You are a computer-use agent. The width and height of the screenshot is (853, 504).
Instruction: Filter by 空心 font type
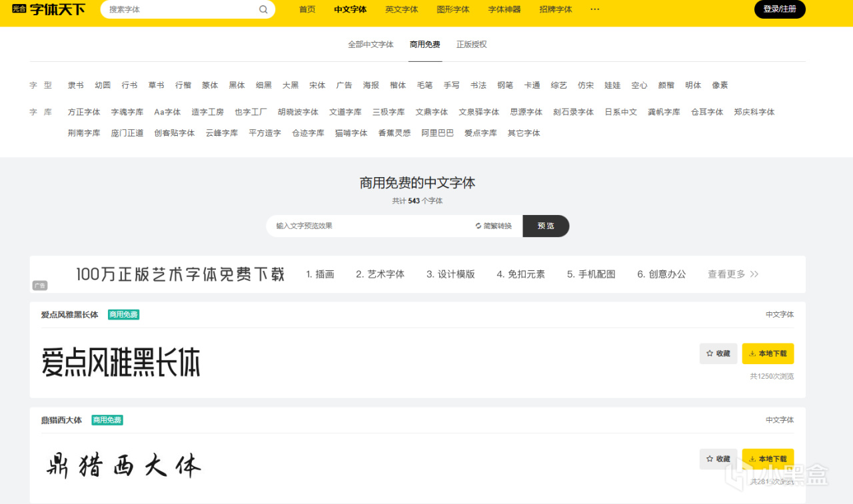coord(640,85)
